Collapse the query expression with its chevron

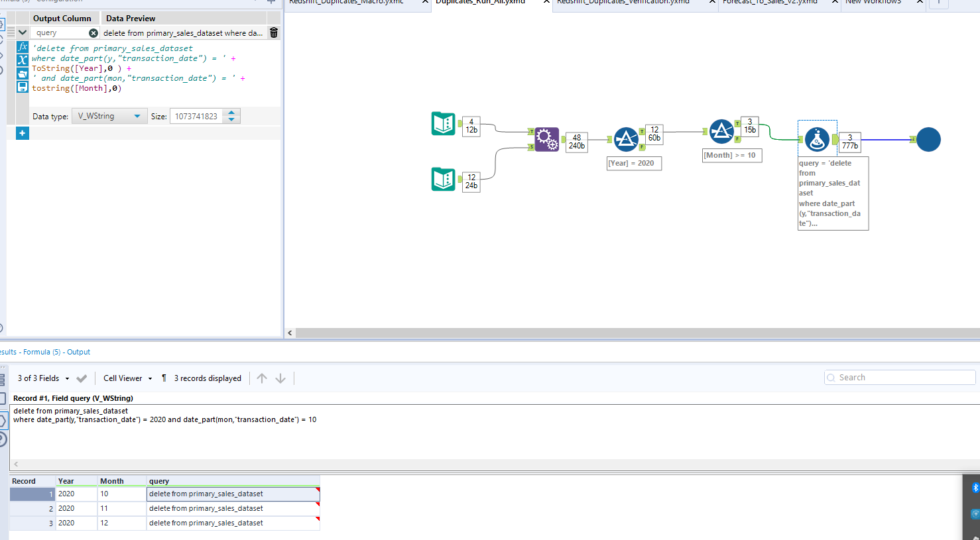pyautogui.click(x=22, y=32)
